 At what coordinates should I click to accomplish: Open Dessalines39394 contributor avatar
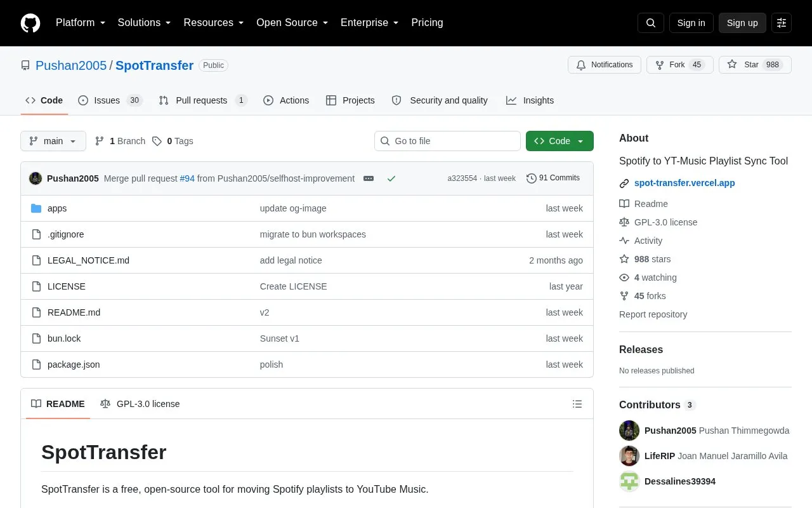(629, 481)
